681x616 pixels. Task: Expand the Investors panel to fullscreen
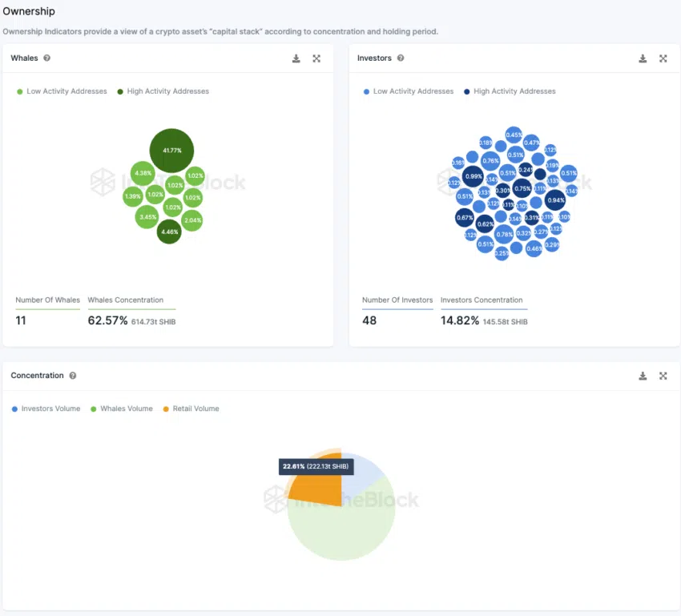(x=663, y=58)
